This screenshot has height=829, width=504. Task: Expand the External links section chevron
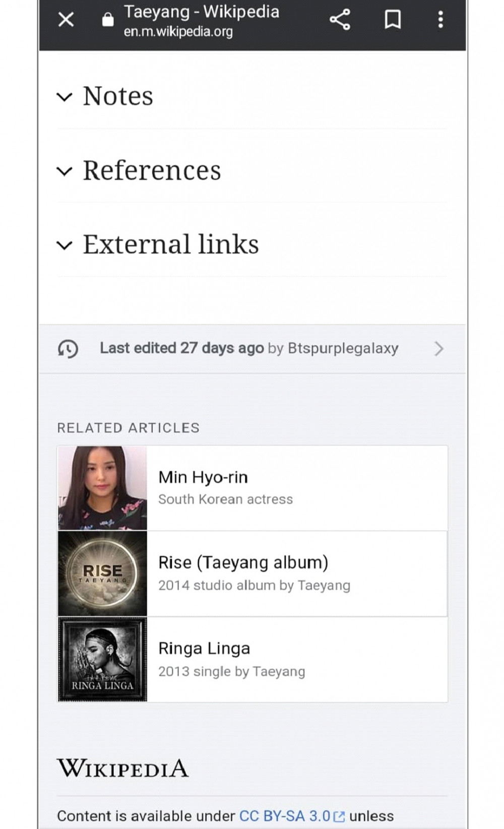tap(65, 245)
